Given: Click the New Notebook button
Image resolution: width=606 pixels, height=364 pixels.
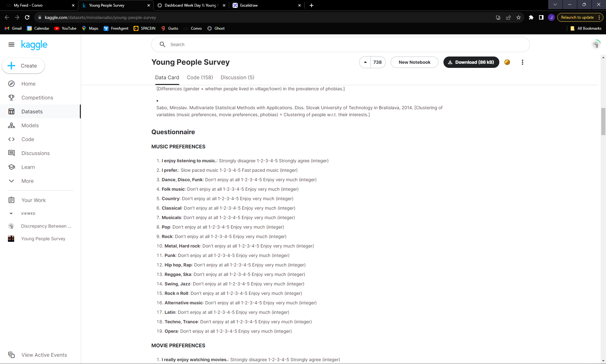Looking at the screenshot, I should coord(414,62).
